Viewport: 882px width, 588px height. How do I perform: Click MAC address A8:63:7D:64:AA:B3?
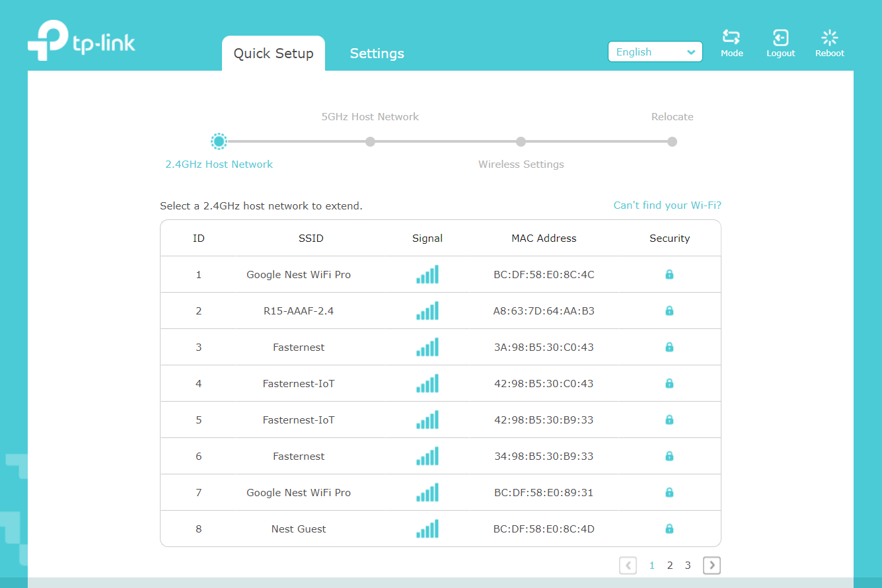544,311
